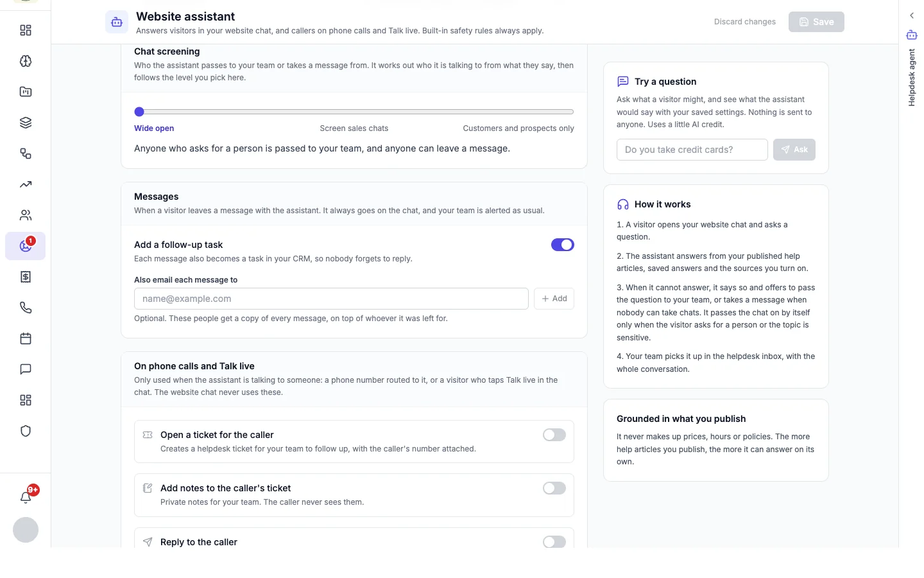This screenshot has width=924, height=578.
Task: Open the workflow nodes icon in sidebar
Action: [26, 153]
